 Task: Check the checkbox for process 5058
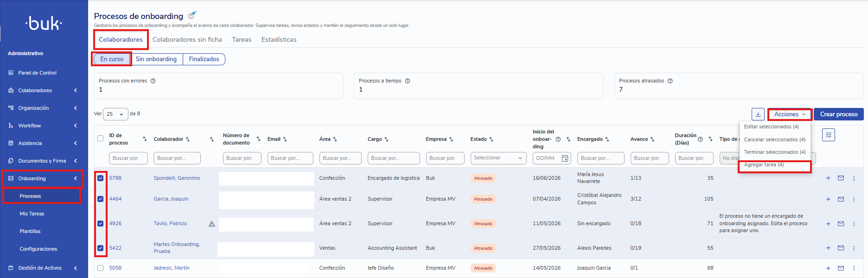[100, 268]
